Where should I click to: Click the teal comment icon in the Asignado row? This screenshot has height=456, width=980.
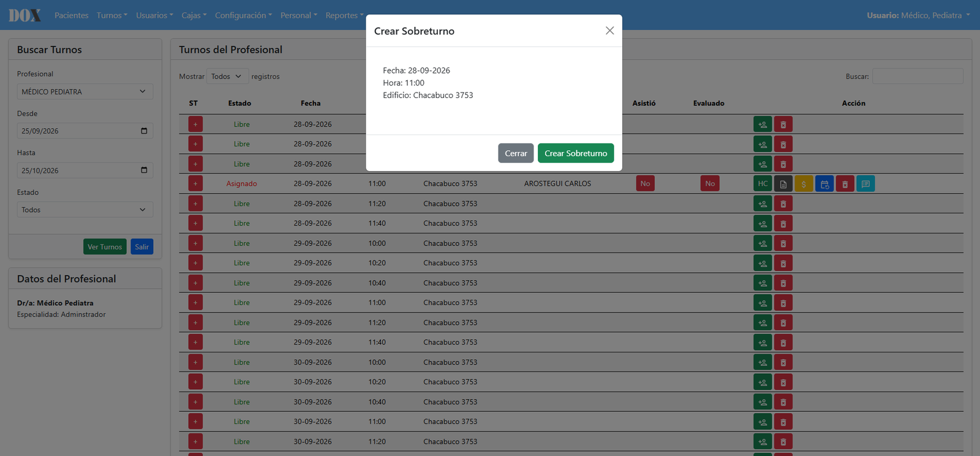tap(865, 183)
